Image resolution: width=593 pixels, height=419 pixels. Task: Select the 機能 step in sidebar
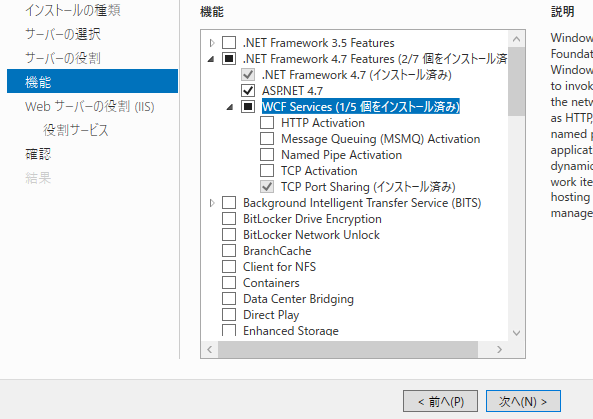(x=92, y=81)
